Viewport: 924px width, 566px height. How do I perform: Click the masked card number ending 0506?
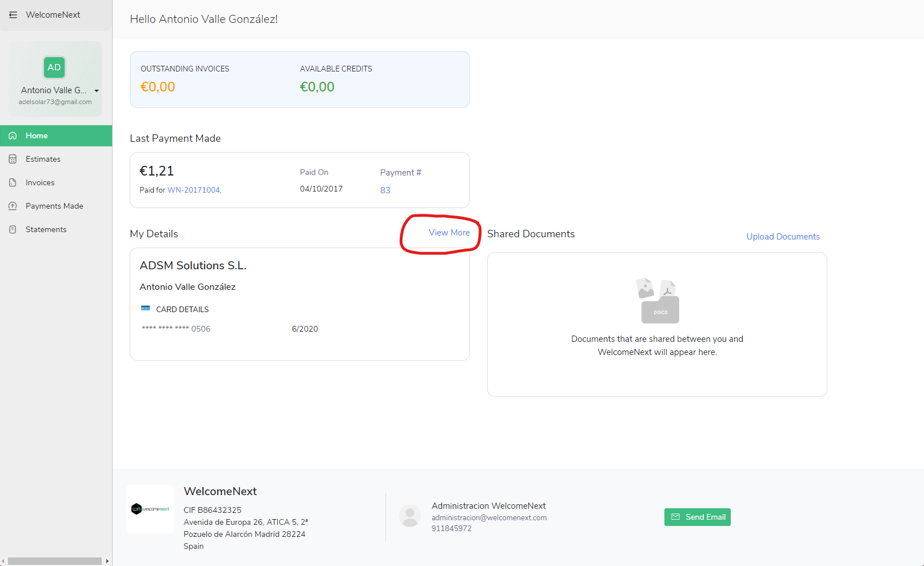click(x=176, y=329)
